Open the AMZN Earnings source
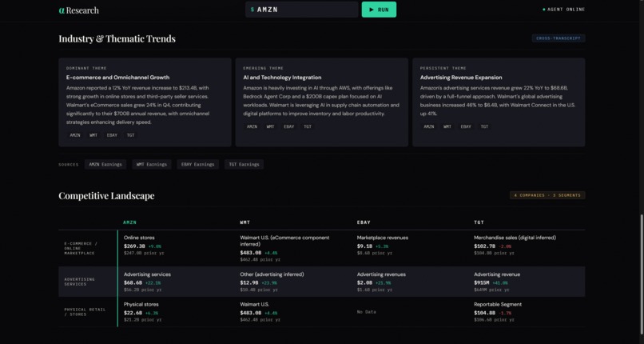Image resolution: width=644 pixels, height=344 pixels. tap(105, 164)
